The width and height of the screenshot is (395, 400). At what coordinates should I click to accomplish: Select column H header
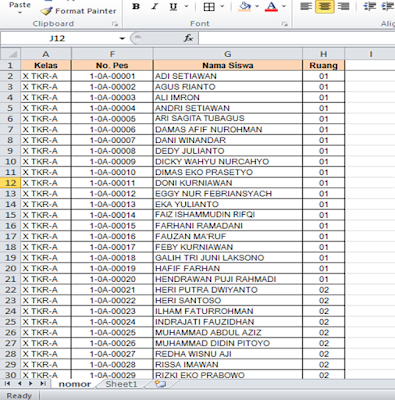pyautogui.click(x=323, y=54)
